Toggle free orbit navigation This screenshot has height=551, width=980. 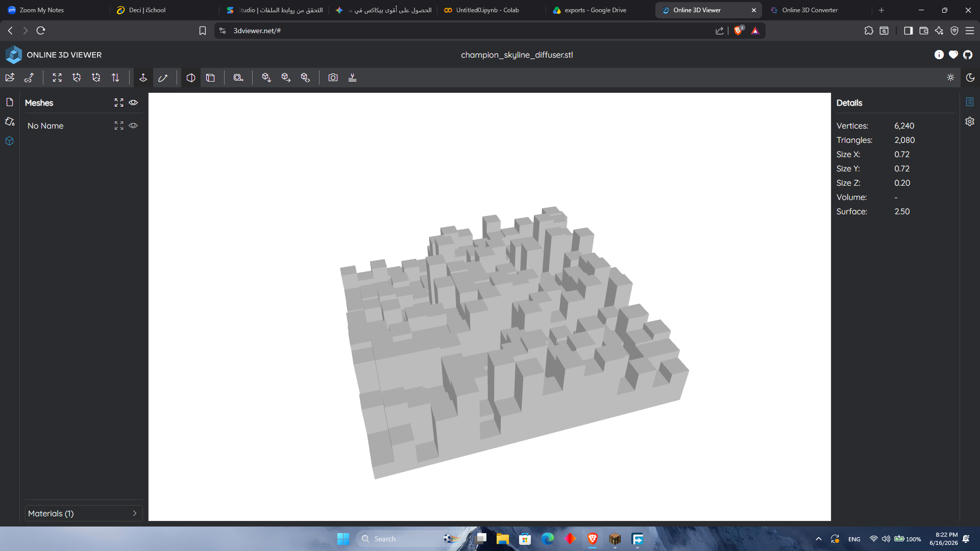(163, 78)
